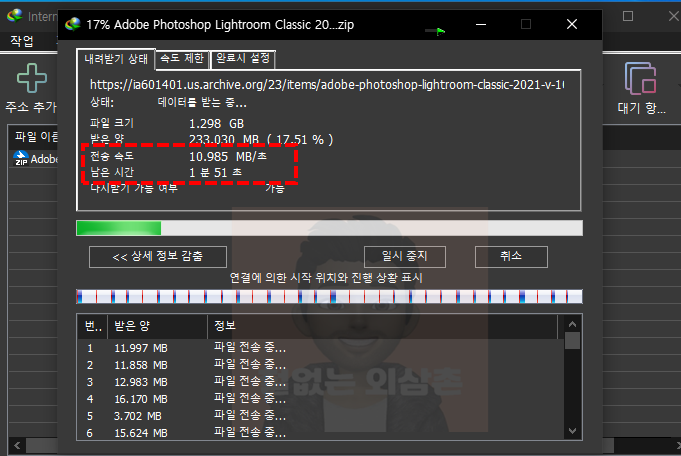Switch to the 내려받기 상태 tab
The image size is (681, 456).
116,59
